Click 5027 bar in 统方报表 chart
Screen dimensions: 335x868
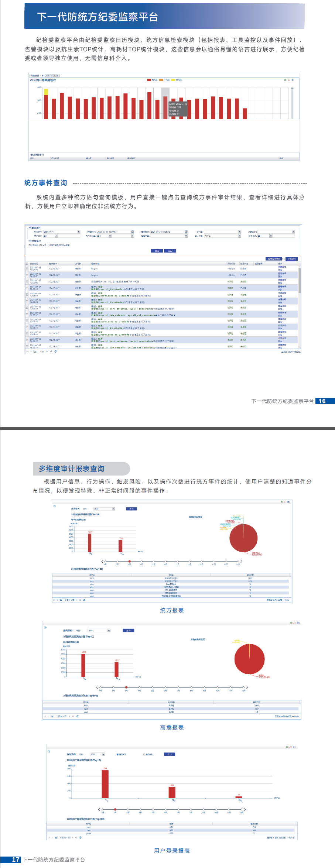click(x=90, y=542)
